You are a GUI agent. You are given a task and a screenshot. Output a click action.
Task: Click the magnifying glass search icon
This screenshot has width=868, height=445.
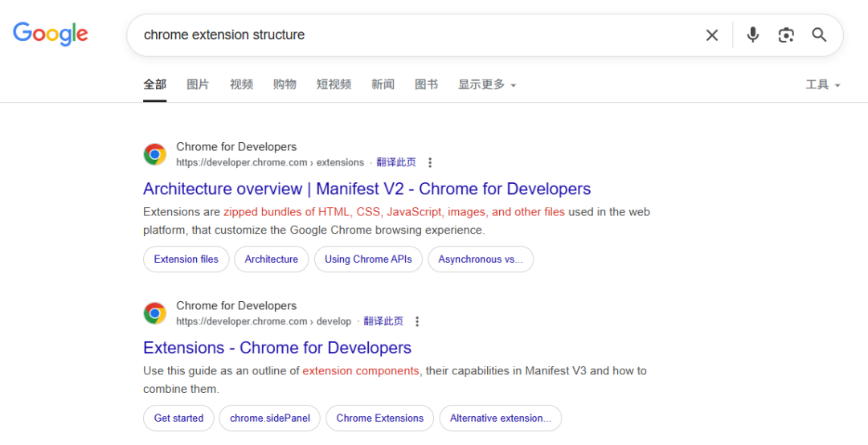(819, 35)
